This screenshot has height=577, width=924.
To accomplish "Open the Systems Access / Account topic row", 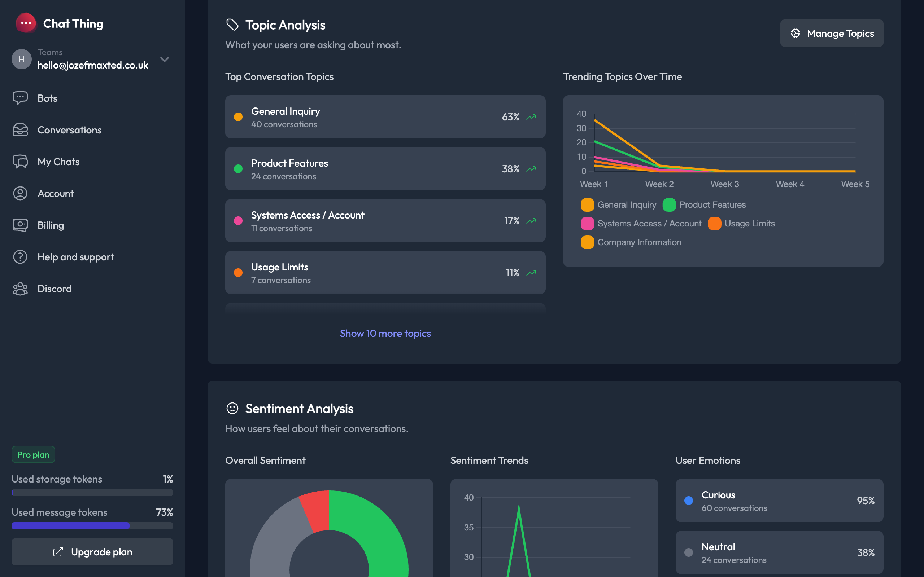I will 385,221.
